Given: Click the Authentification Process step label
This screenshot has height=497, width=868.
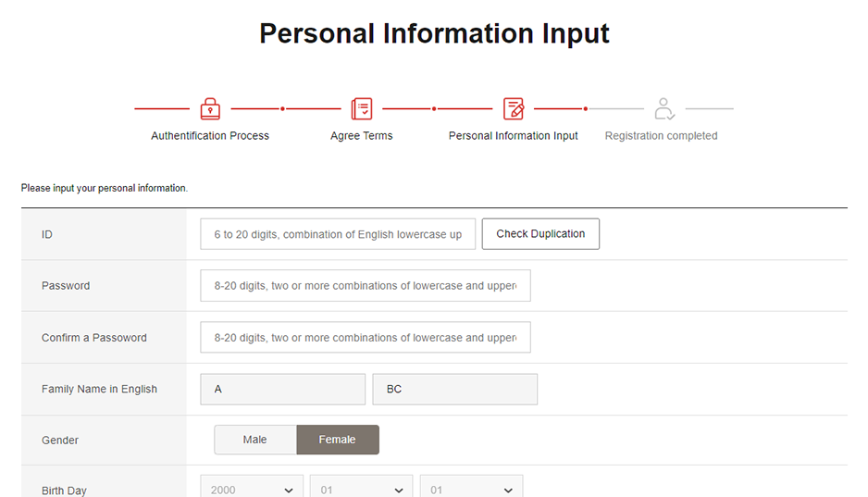Looking at the screenshot, I should (x=210, y=136).
